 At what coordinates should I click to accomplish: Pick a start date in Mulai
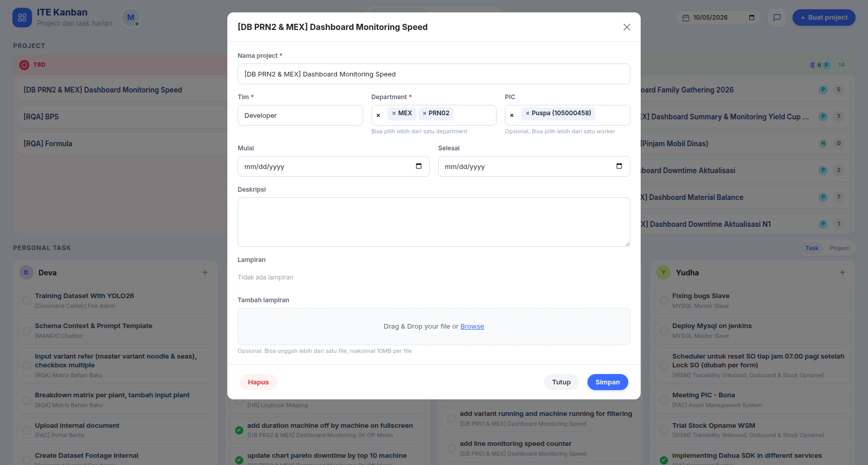pos(334,166)
